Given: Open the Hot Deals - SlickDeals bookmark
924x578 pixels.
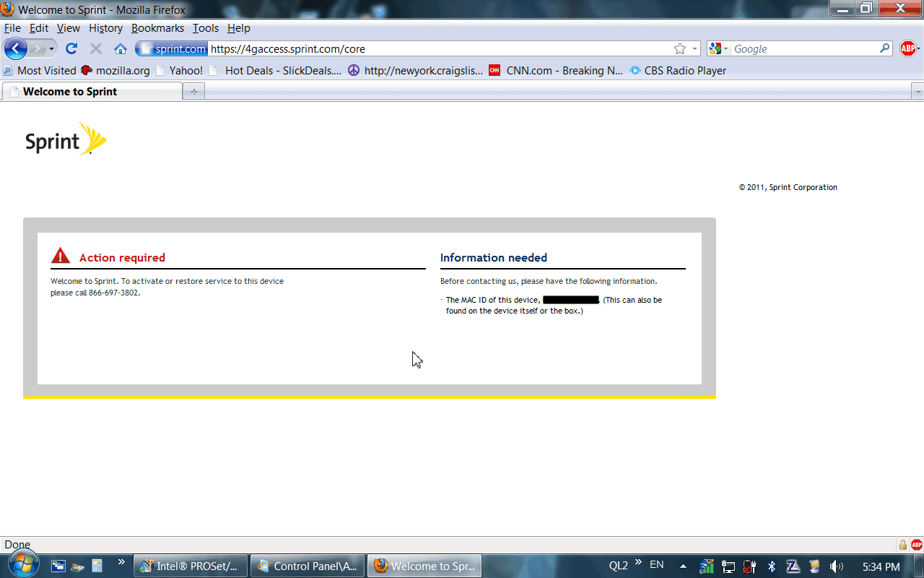Looking at the screenshot, I should point(275,70).
